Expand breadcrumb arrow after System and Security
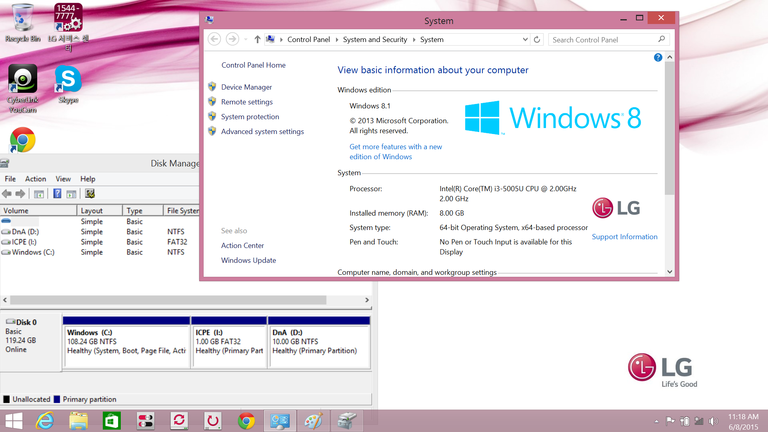768x432 pixels. (x=414, y=40)
